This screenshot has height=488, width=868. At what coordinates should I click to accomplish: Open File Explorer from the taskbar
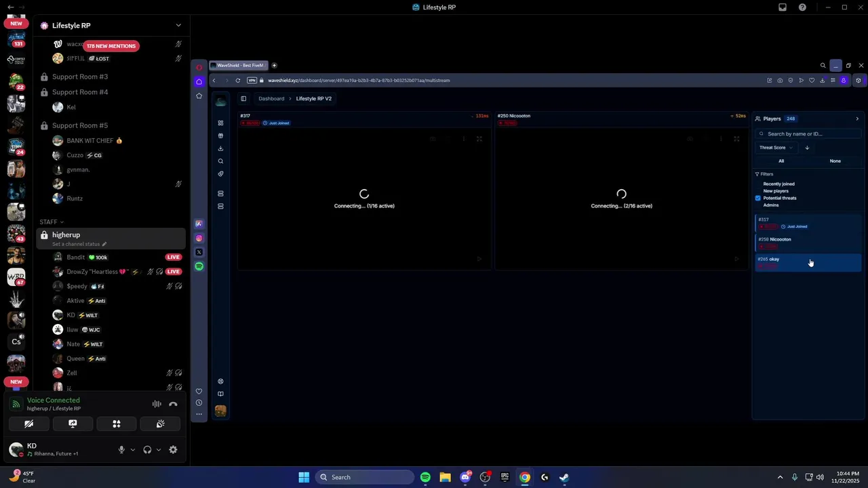pyautogui.click(x=445, y=477)
